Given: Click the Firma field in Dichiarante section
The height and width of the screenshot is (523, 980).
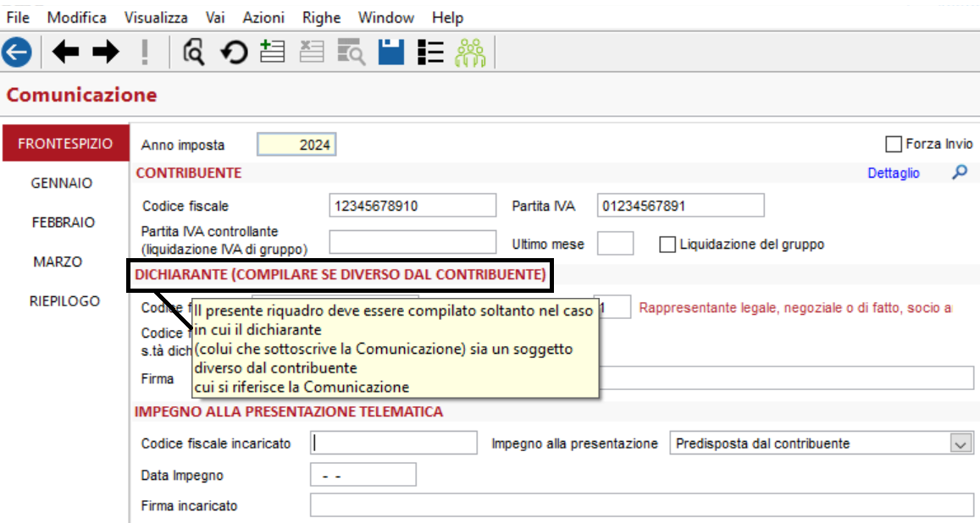Looking at the screenshot, I should (786, 378).
